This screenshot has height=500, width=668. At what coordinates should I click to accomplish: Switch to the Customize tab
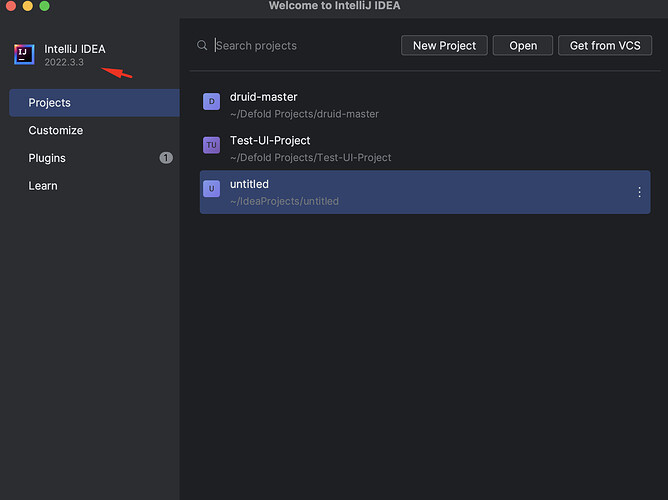56,131
